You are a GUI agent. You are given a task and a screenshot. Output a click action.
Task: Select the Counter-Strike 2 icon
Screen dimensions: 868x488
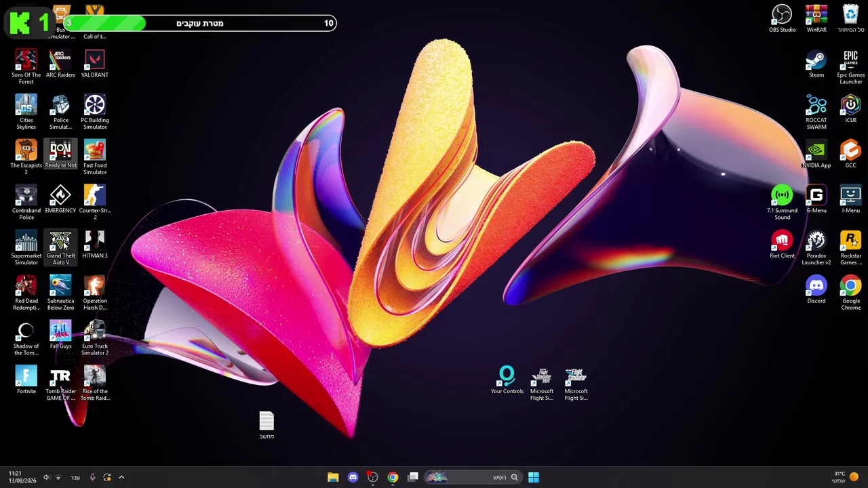95,202
